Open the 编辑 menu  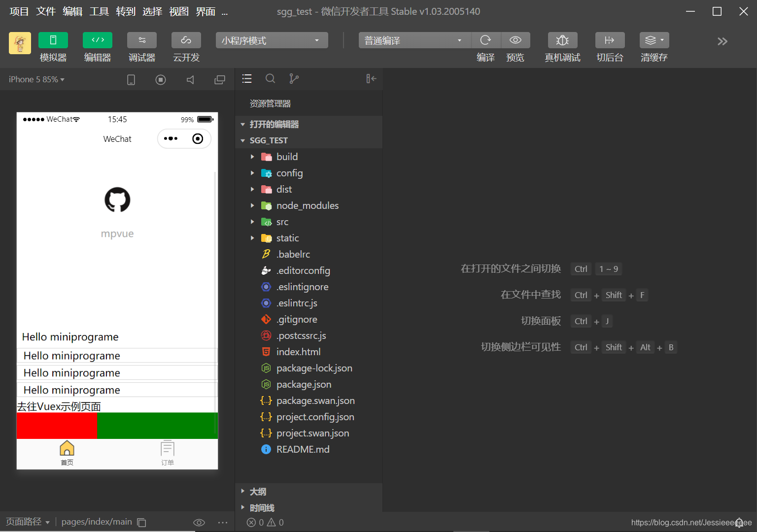(72, 11)
